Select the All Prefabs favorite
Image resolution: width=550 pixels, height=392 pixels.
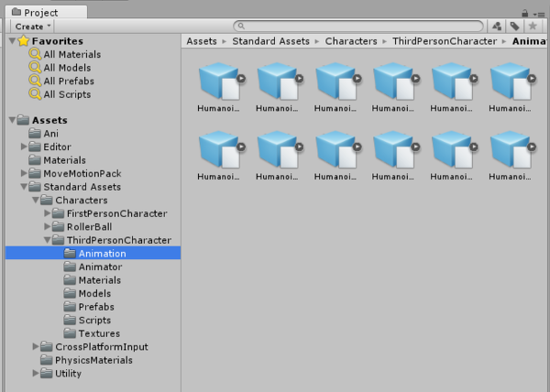click(x=69, y=81)
